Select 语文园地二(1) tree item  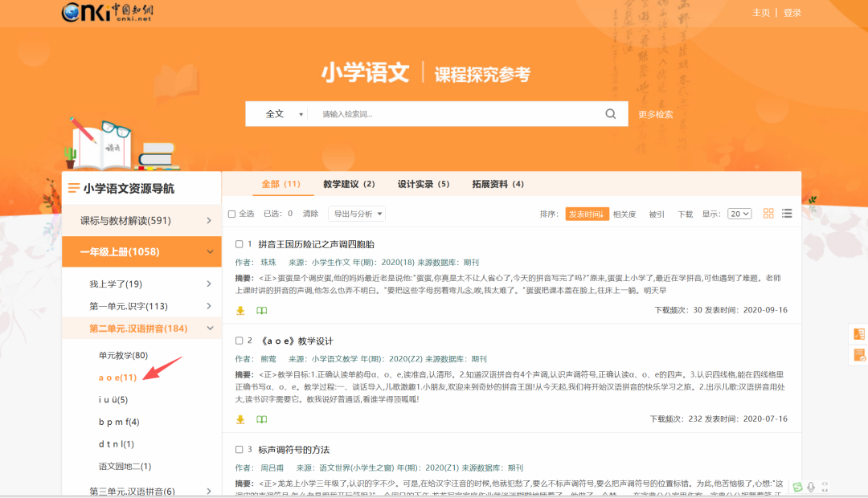pyautogui.click(x=125, y=466)
